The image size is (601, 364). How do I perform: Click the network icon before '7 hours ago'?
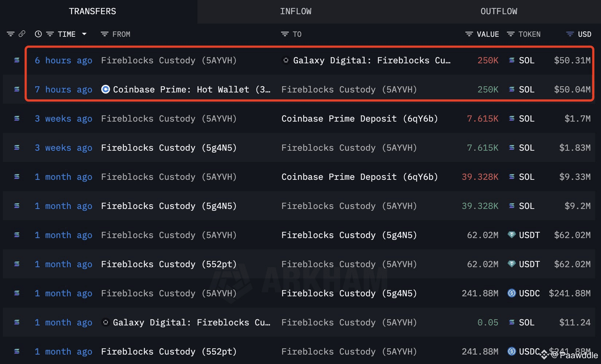(x=17, y=89)
